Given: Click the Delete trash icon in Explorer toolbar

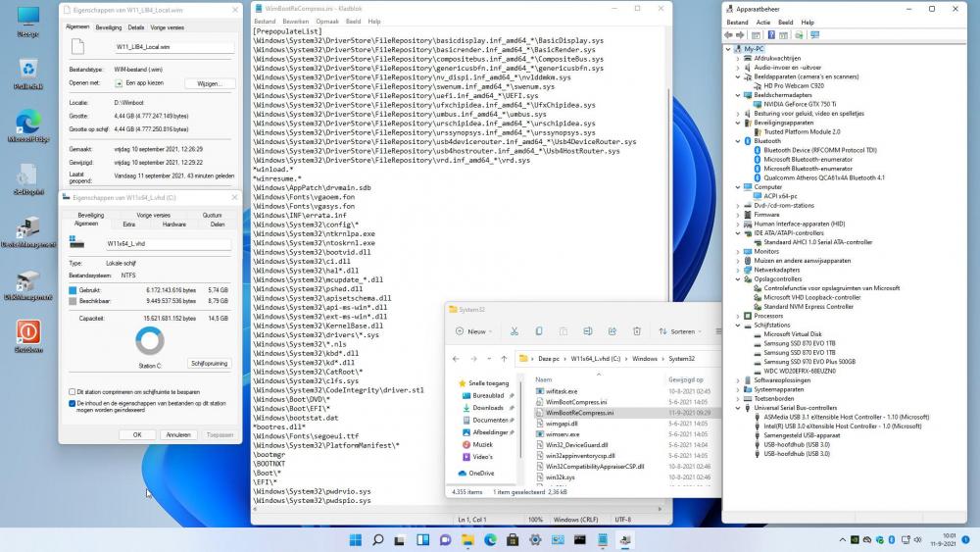Looking at the screenshot, I should click(637, 331).
